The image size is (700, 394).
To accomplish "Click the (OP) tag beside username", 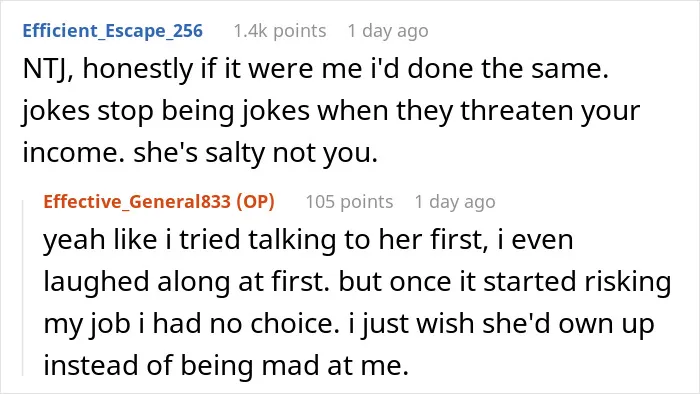I will coord(255,202).
